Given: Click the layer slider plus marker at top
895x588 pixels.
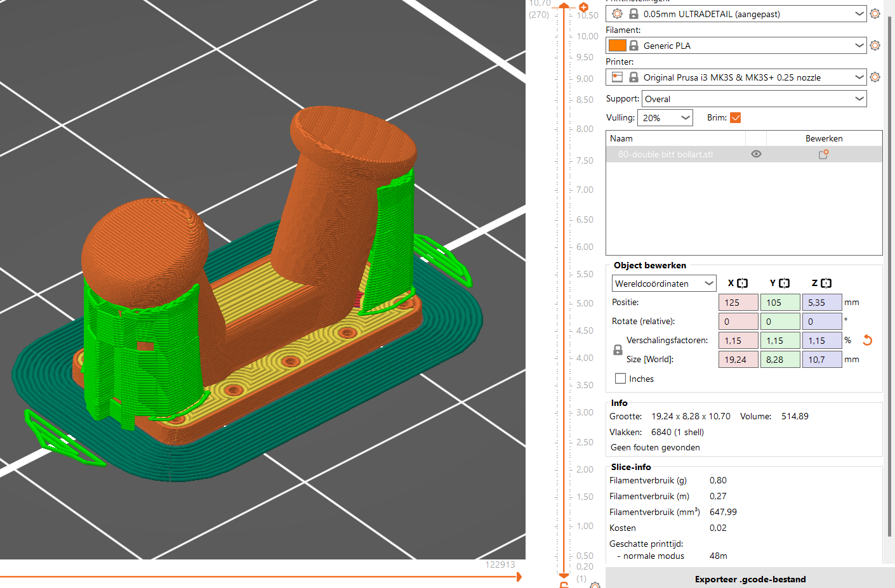Looking at the screenshot, I should (x=583, y=8).
